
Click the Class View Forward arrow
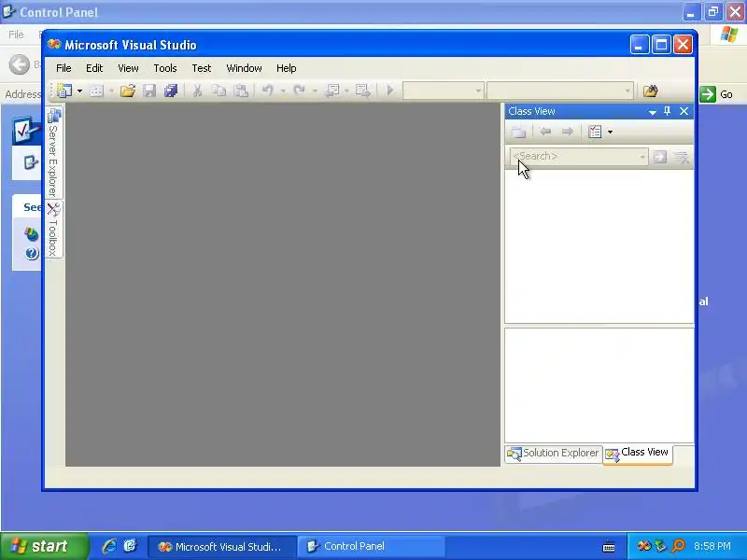coord(567,132)
